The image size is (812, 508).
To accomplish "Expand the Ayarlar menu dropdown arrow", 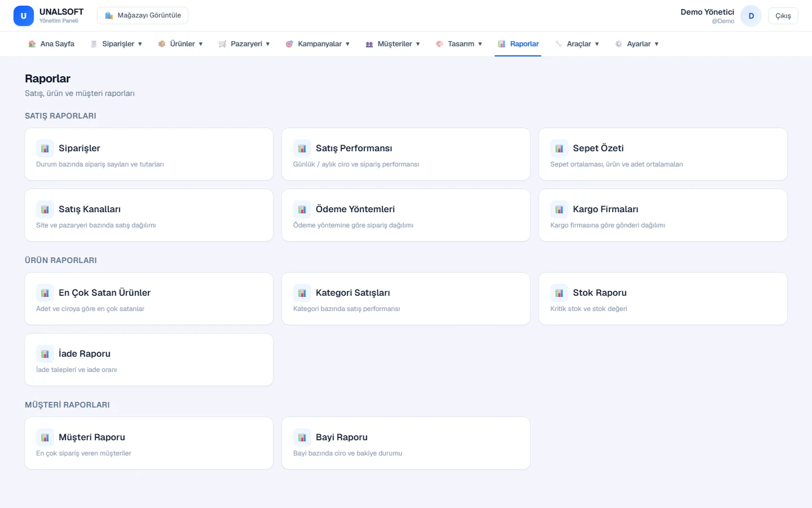I will [656, 44].
